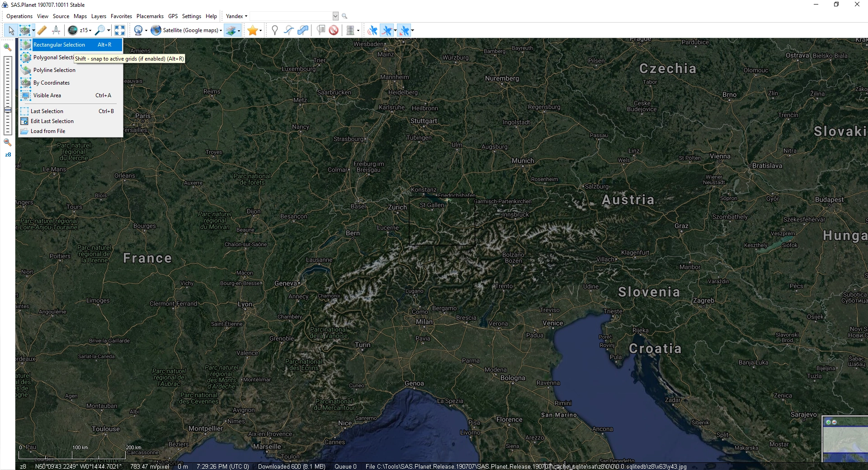Choose Rectangular Selection from the menu
The height and width of the screenshot is (470, 868).
pyautogui.click(x=71, y=45)
